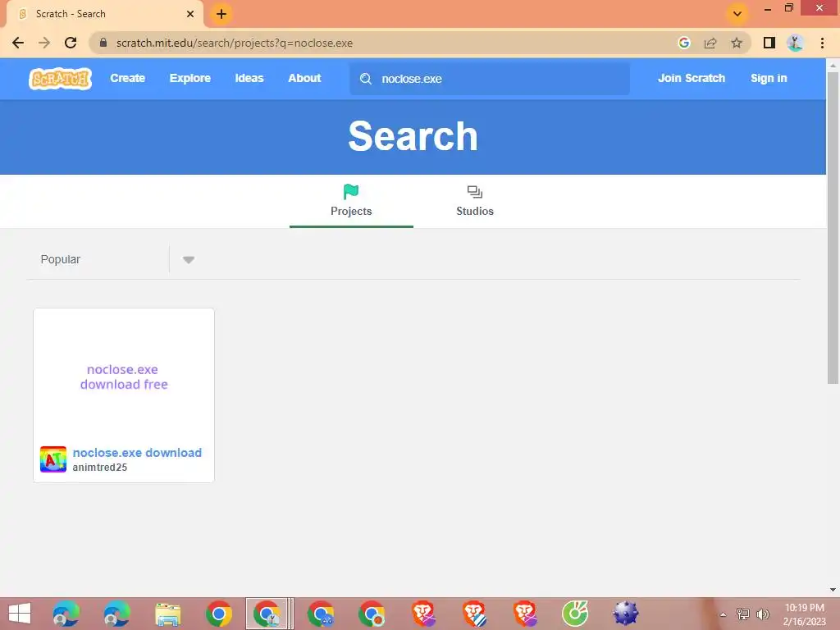Click the volume speaker icon in tray

[x=763, y=614]
